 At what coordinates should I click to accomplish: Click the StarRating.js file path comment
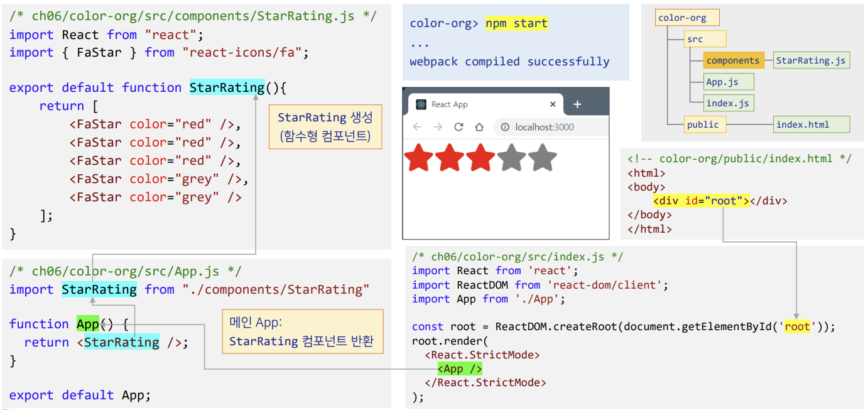tap(193, 16)
